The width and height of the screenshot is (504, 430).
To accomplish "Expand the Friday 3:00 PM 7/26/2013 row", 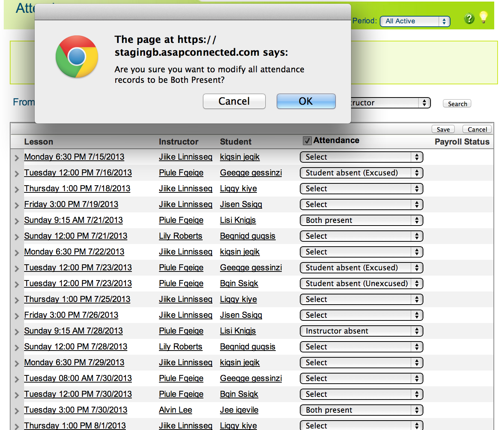I will coord(17,316).
